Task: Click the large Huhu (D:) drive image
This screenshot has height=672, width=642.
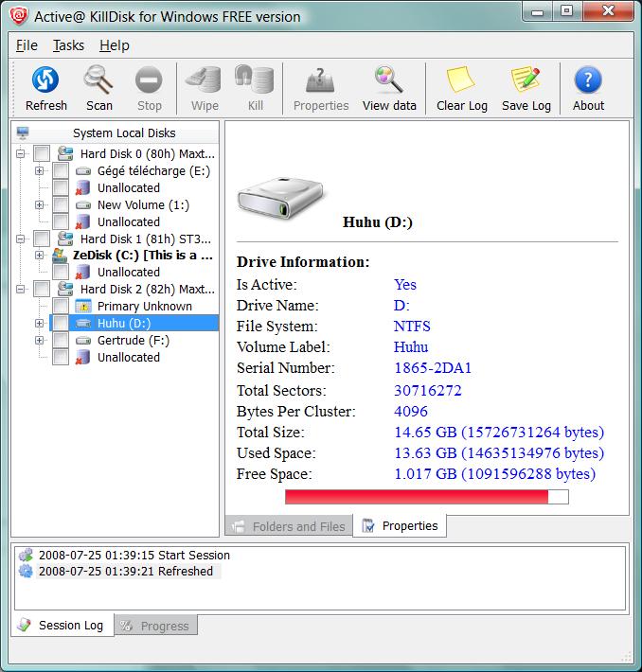Action: [281, 197]
